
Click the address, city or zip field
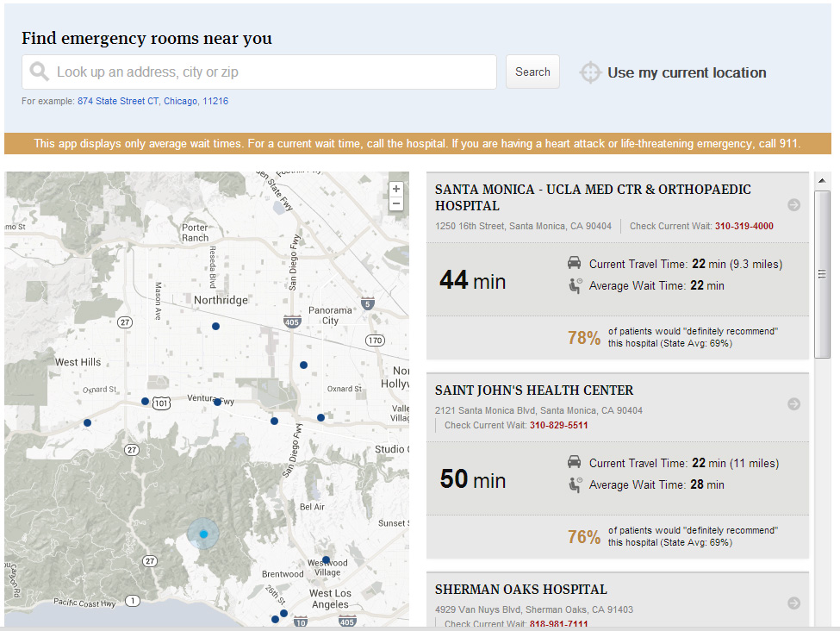click(x=267, y=72)
